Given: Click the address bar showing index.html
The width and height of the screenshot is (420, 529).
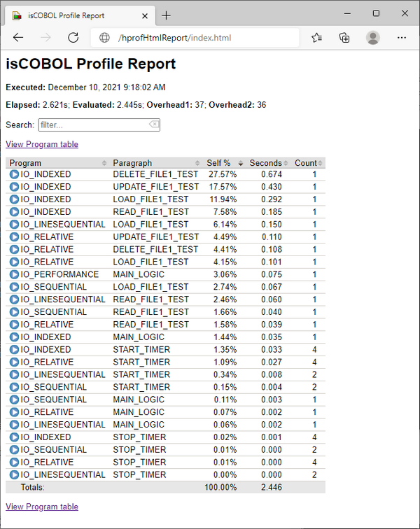Looking at the screenshot, I should click(x=195, y=38).
